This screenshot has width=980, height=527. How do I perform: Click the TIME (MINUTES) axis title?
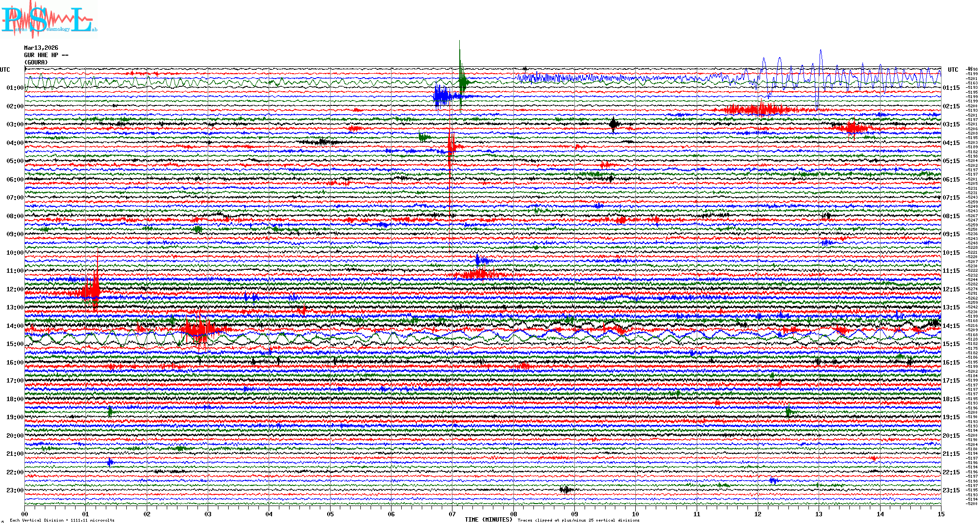tap(489, 520)
